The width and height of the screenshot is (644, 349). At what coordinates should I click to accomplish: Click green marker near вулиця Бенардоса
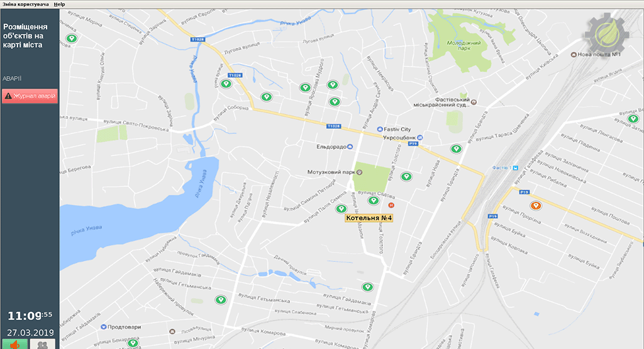132,343
